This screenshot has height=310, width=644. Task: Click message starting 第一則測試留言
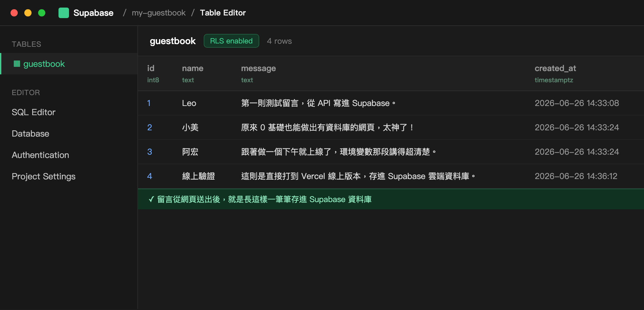(x=319, y=103)
